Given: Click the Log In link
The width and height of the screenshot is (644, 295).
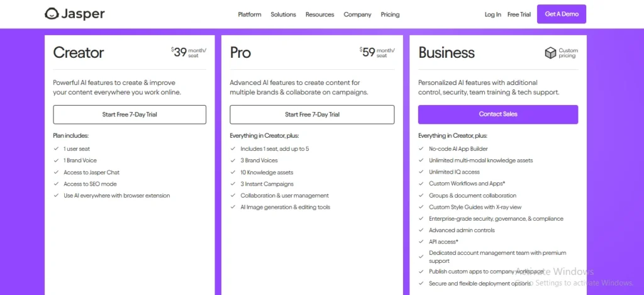Looking at the screenshot, I should coord(493,14).
